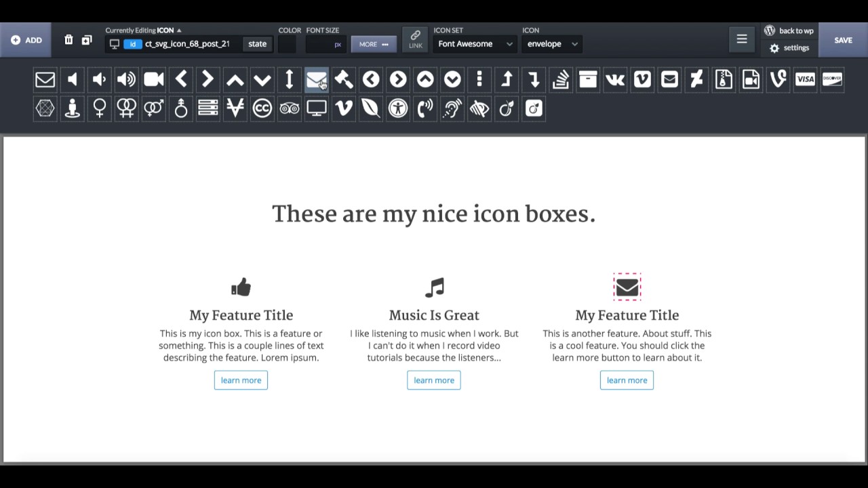The width and height of the screenshot is (868, 488).
Task: Duplicate the selected element
Action: coord(87,40)
